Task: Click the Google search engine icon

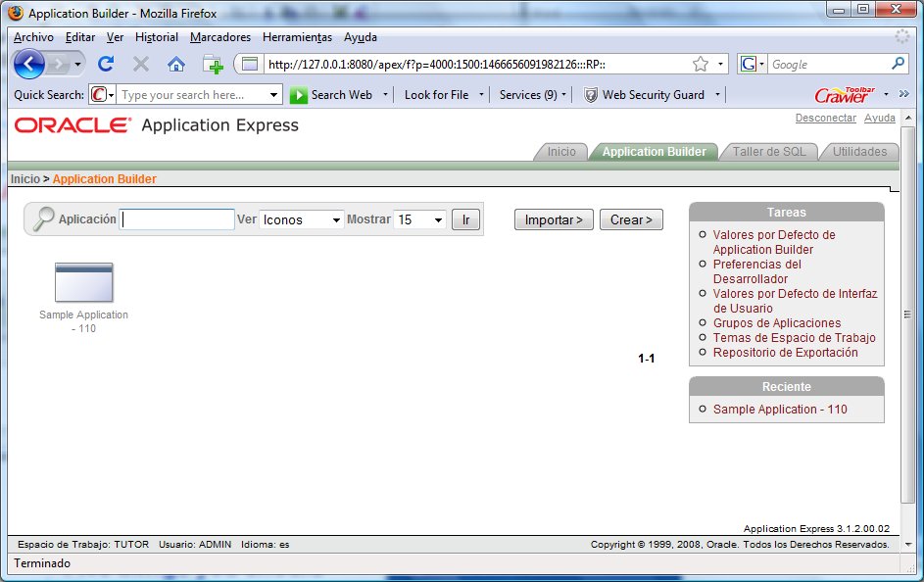Action: 749,64
